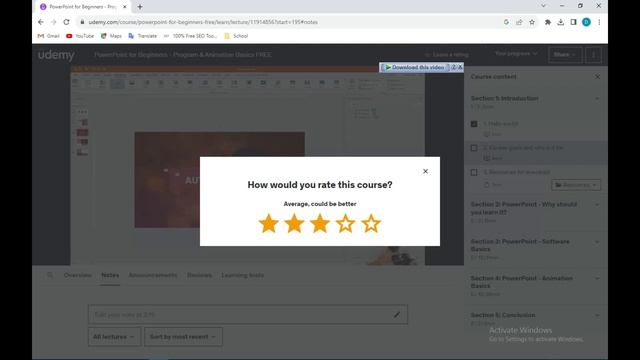Image resolution: width=640 pixels, height=360 pixels.
Task: Click the Google icon in the address bar
Action: pos(506,22)
